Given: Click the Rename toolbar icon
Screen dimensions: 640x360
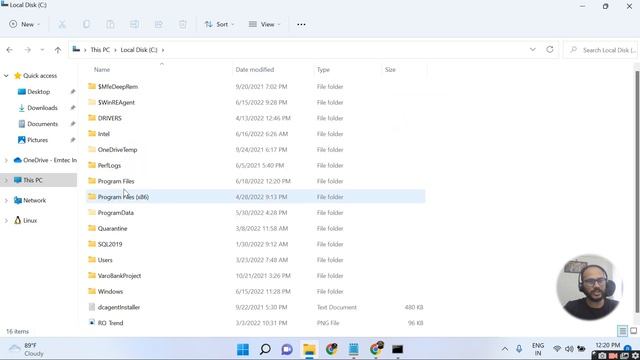Looking at the screenshot, I should point(134,24).
